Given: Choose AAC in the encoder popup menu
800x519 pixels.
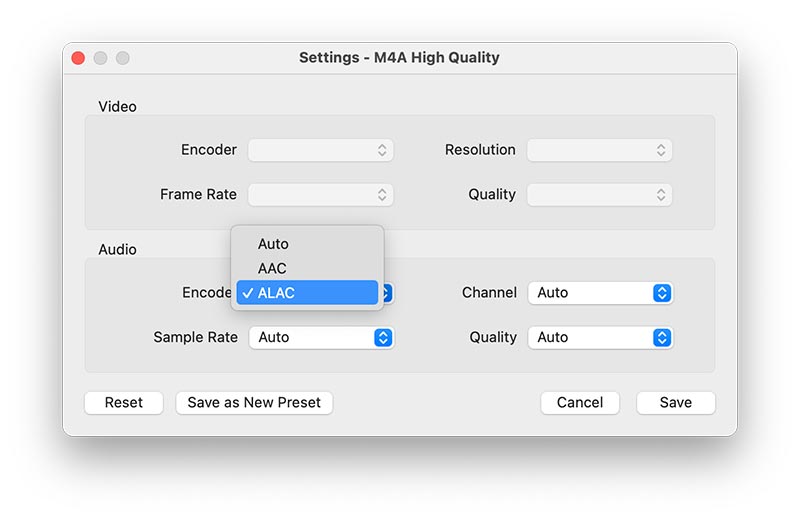Looking at the screenshot, I should (307, 268).
